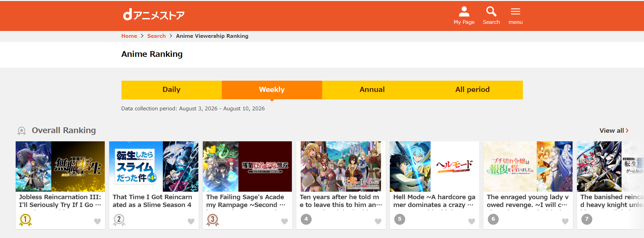Image resolution: width=644 pixels, height=238 pixels.
Task: Open The enraged young lady thumbnail
Action: 528,166
